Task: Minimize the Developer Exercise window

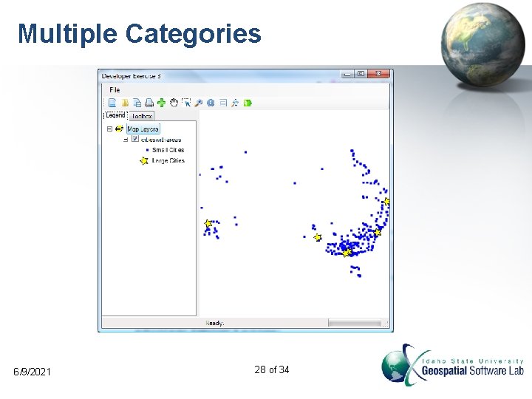Action: (x=347, y=74)
